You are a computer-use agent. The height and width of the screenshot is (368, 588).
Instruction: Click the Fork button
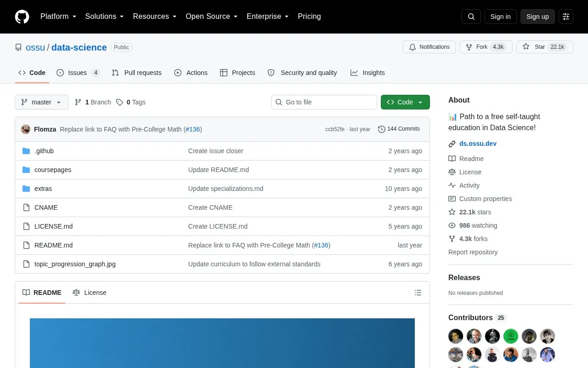(x=486, y=47)
